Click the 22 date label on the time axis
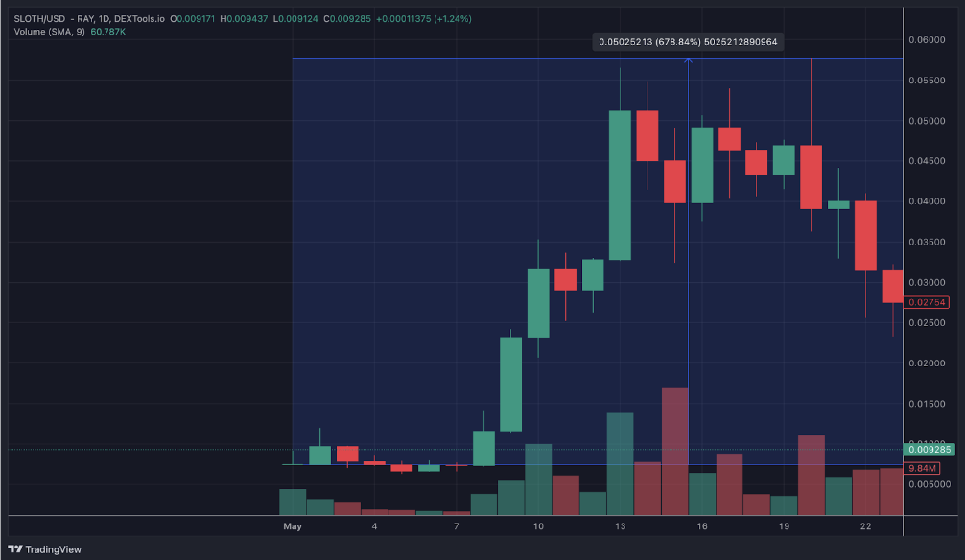Viewport: 965px width, 560px height. point(865,526)
